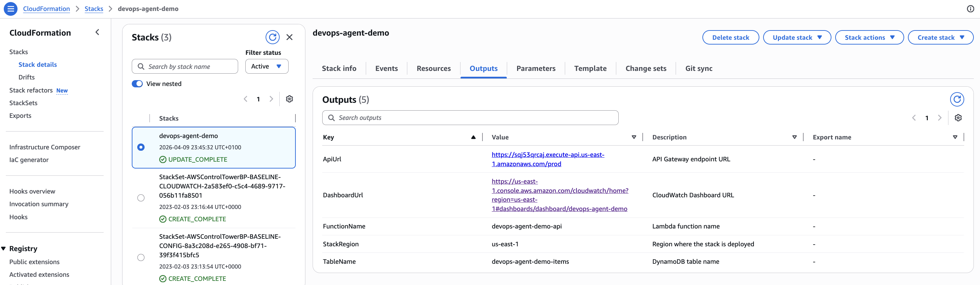Open the Filter status Active dropdown

267,66
